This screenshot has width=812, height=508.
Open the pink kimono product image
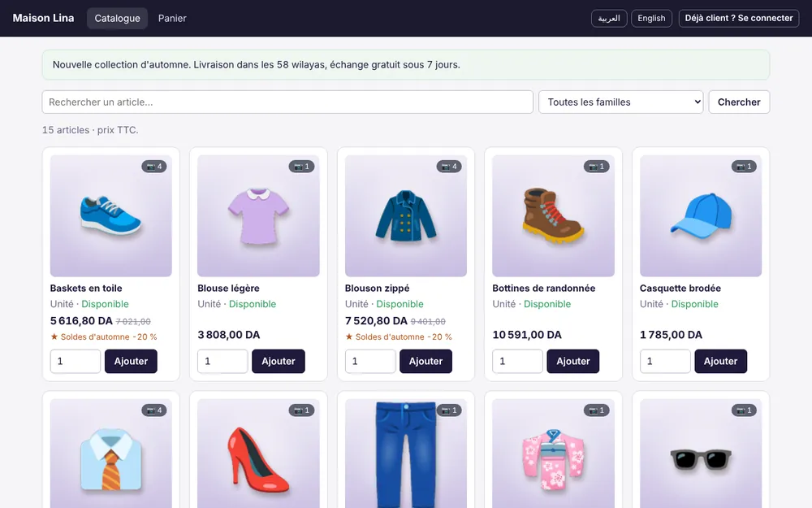(x=553, y=454)
